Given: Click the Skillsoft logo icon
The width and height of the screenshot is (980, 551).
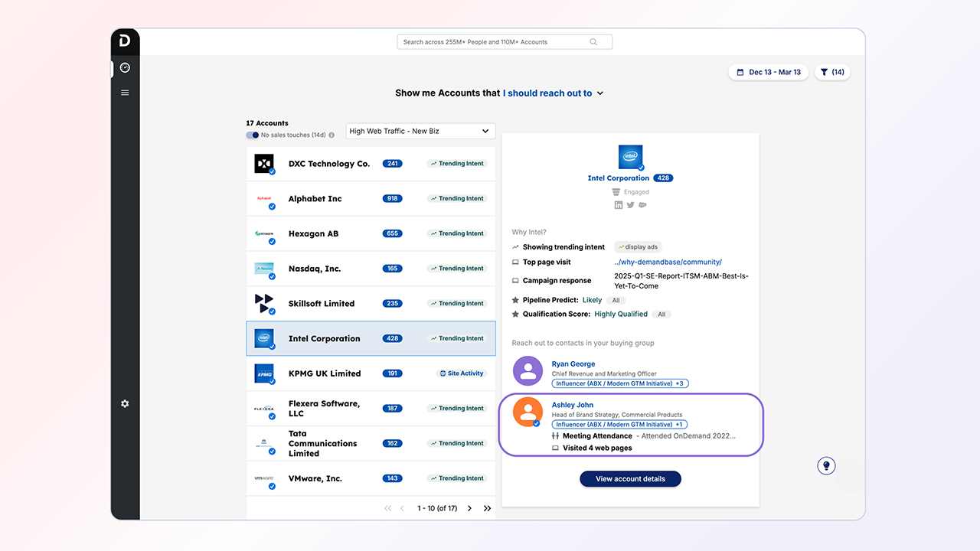Looking at the screenshot, I should tap(264, 303).
